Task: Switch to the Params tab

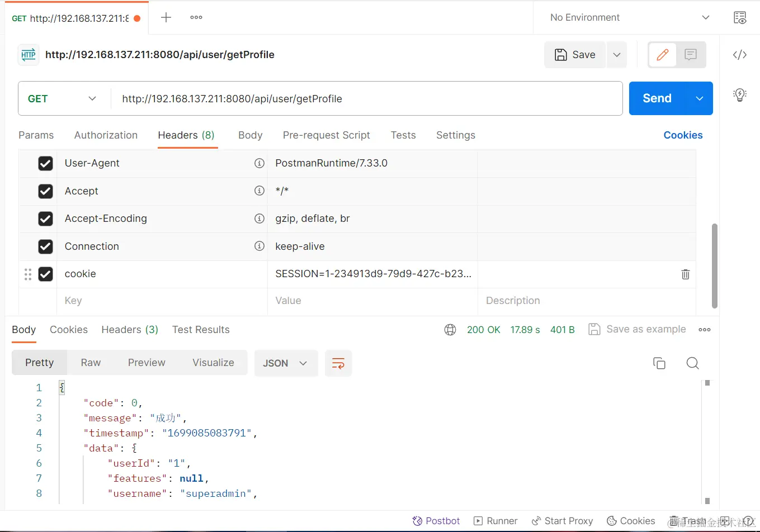Action: (36, 135)
